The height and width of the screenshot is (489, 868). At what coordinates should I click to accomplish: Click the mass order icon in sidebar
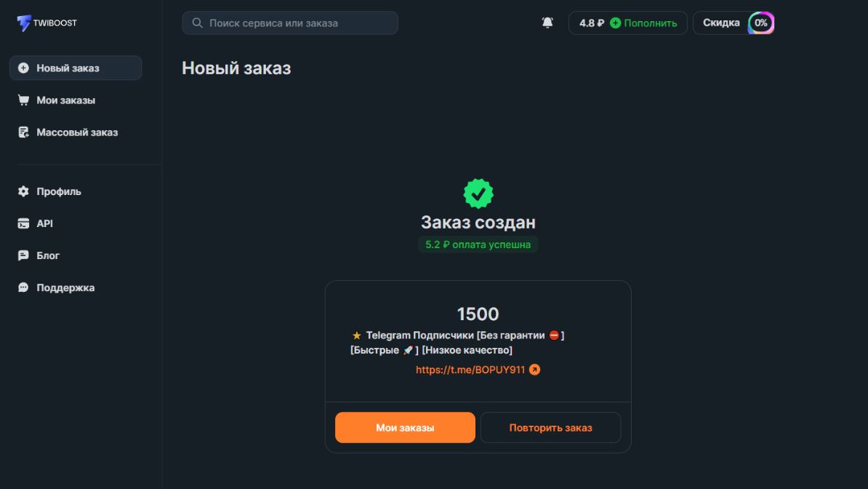(23, 132)
